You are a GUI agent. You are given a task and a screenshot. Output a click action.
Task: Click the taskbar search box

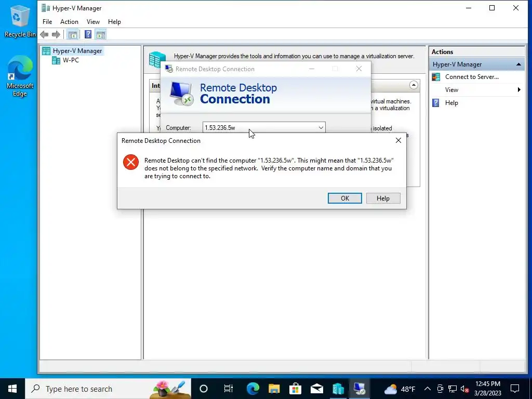tap(108, 389)
